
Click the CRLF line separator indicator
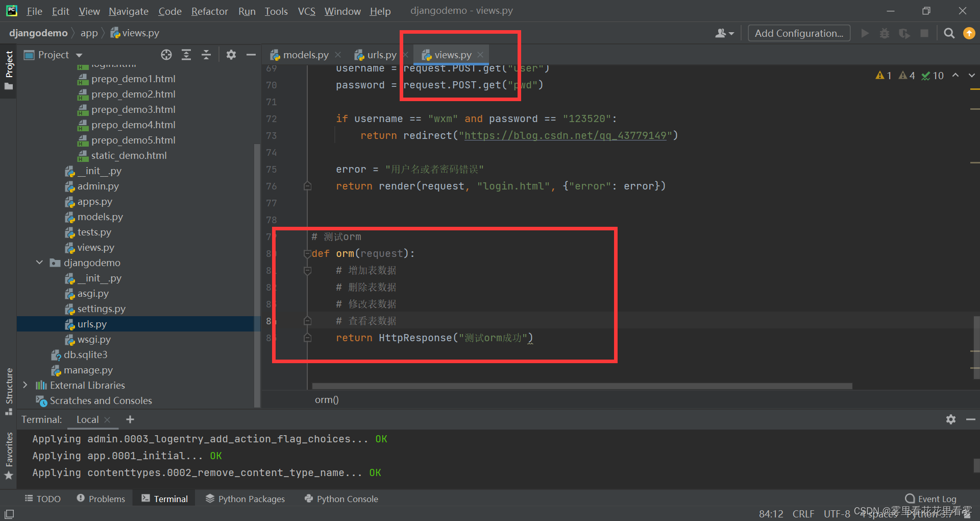pos(803,513)
